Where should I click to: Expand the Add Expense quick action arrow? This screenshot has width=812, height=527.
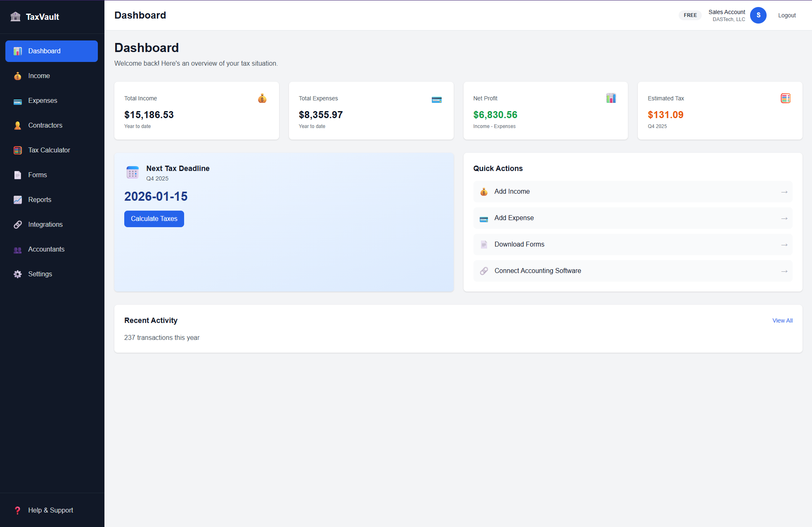point(784,218)
